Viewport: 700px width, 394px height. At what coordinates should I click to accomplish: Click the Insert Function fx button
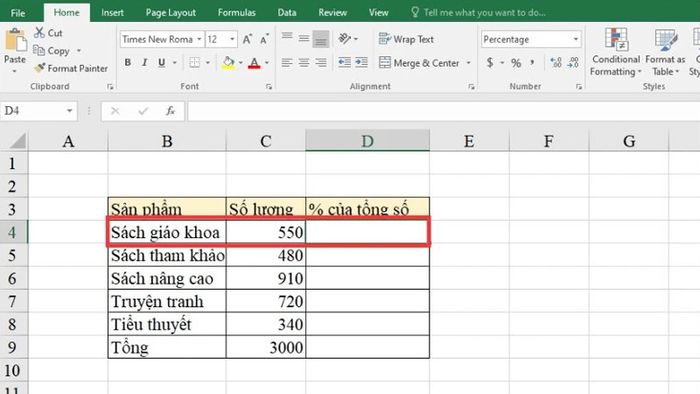170,111
